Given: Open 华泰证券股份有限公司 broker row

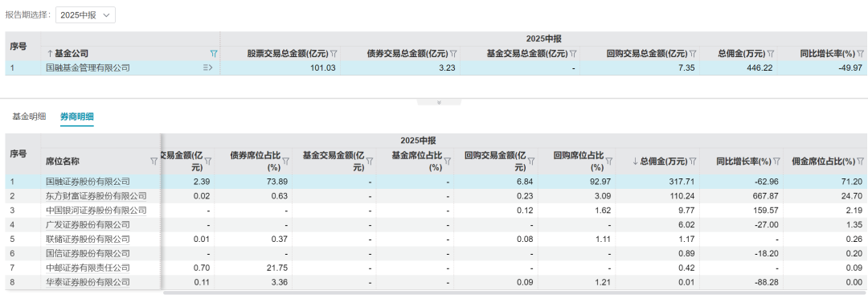Looking at the screenshot, I should [88, 282].
